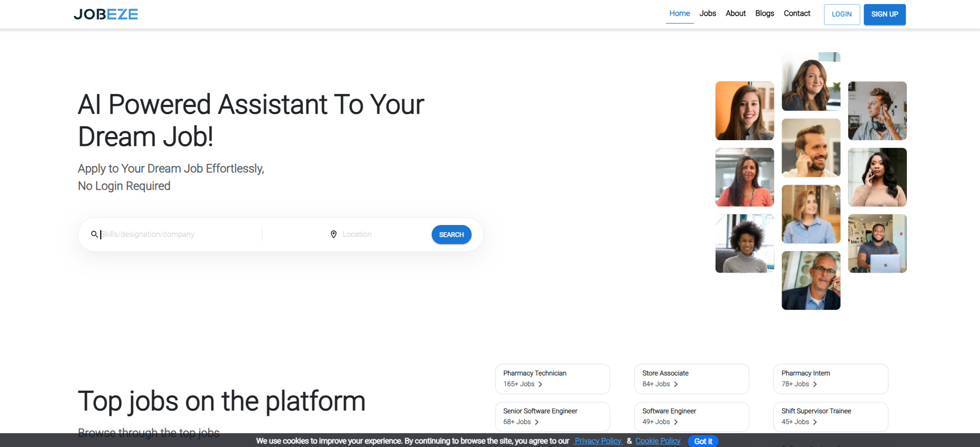Click the Shift Supervisor Trainee chevron arrow
The height and width of the screenshot is (447, 980).
(815, 422)
